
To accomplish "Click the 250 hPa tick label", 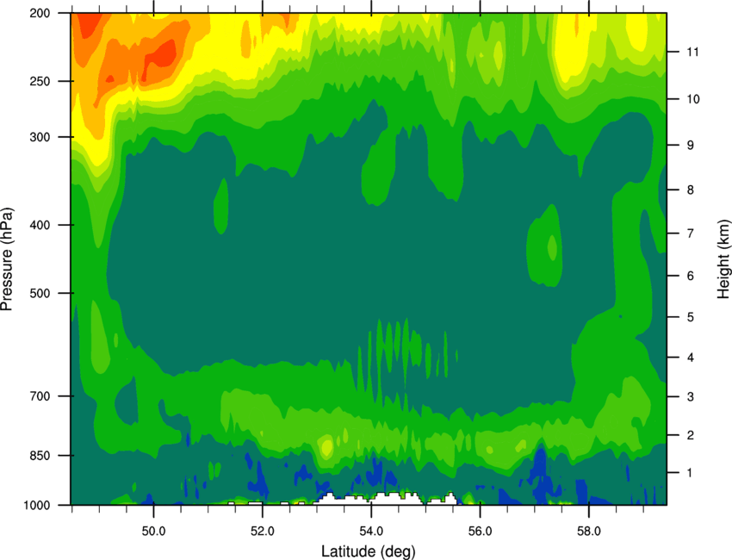I will click(x=40, y=81).
